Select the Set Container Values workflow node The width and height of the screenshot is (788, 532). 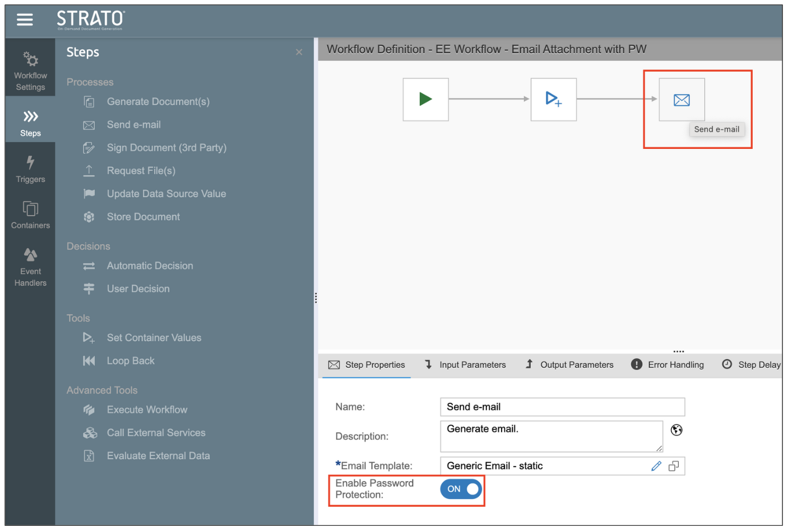click(x=553, y=100)
